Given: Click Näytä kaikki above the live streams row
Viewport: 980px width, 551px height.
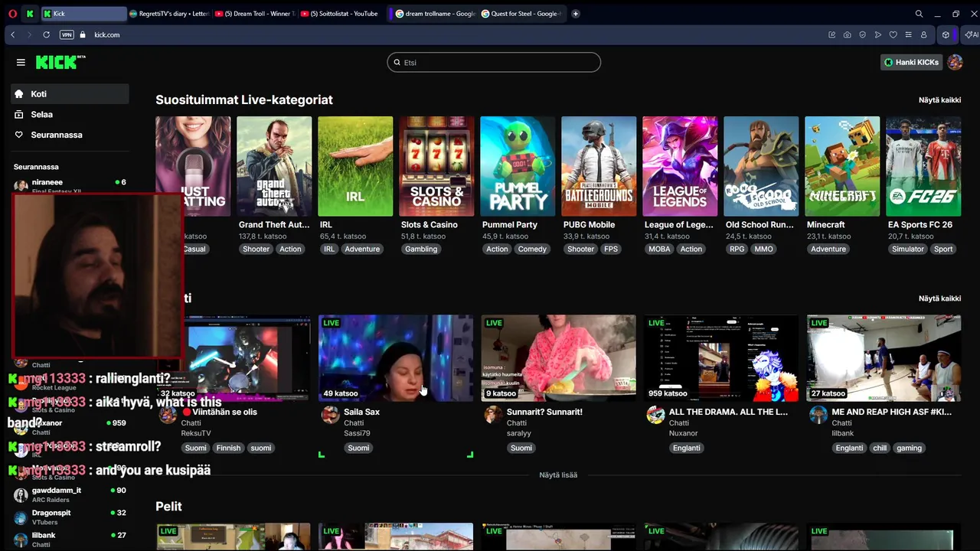Looking at the screenshot, I should point(939,298).
